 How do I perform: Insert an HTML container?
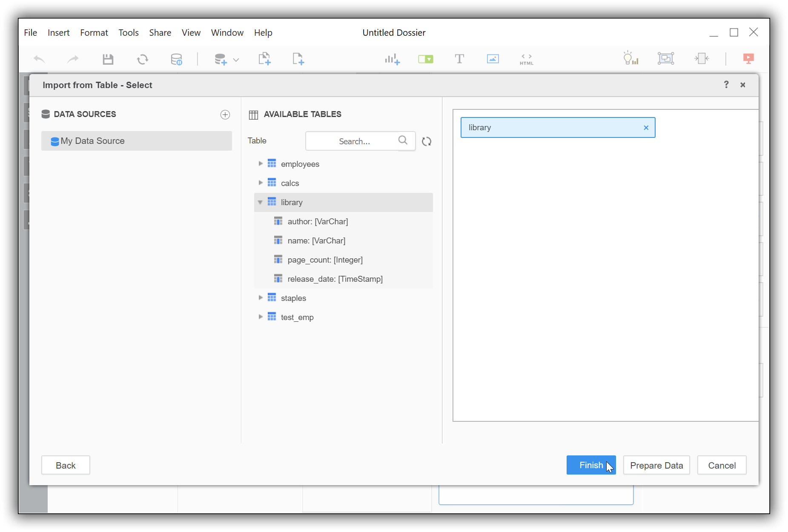coord(526,59)
